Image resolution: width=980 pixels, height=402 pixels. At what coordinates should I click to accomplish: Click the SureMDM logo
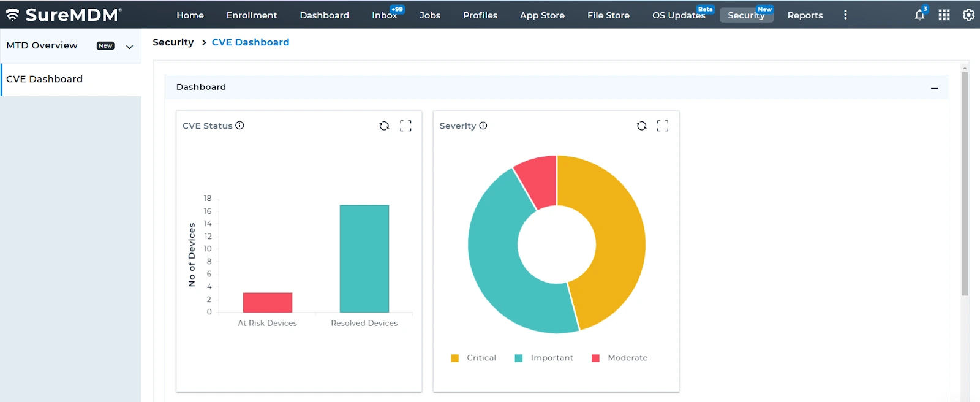click(64, 15)
